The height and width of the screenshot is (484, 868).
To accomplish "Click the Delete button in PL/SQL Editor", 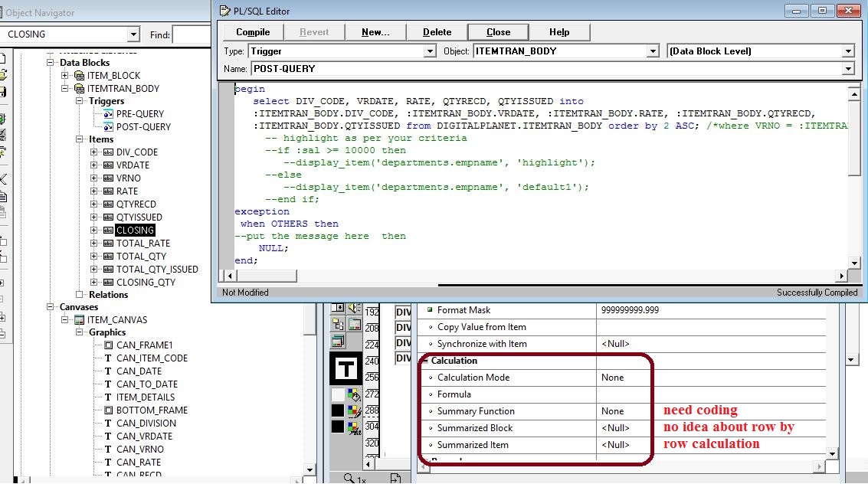I will pyautogui.click(x=437, y=32).
